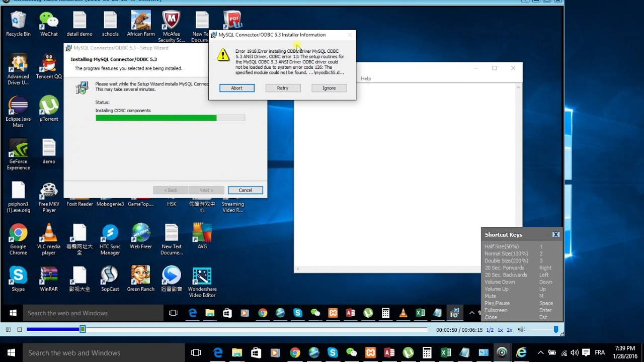Open File Explorer on bottom Windows taskbar
This screenshot has width=644, height=362.
coord(237,352)
